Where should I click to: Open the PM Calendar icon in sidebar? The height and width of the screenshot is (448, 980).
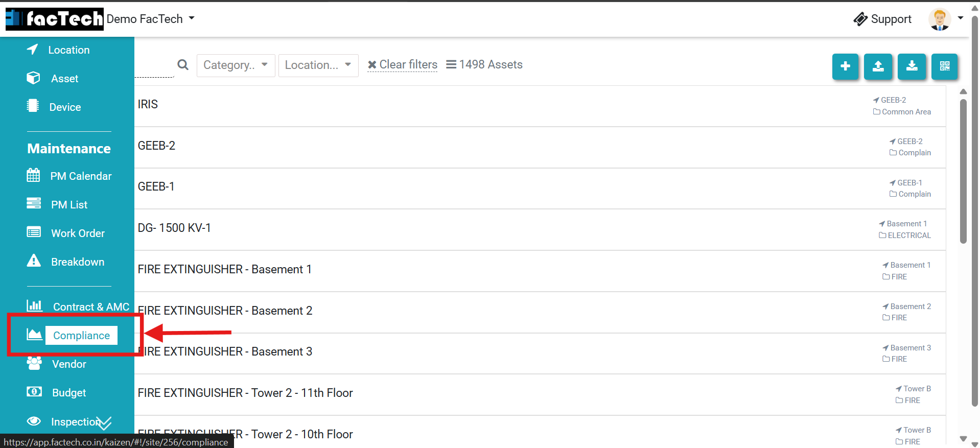(33, 176)
